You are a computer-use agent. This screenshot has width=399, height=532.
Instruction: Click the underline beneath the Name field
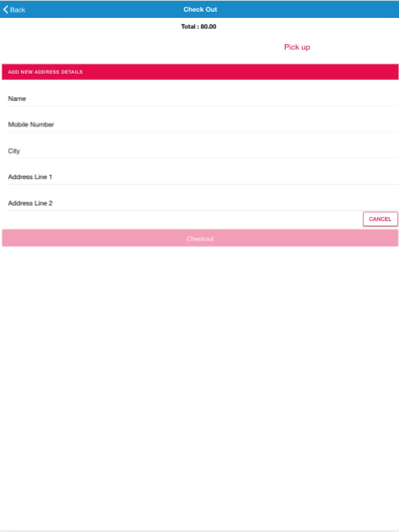pyautogui.click(x=203, y=106)
